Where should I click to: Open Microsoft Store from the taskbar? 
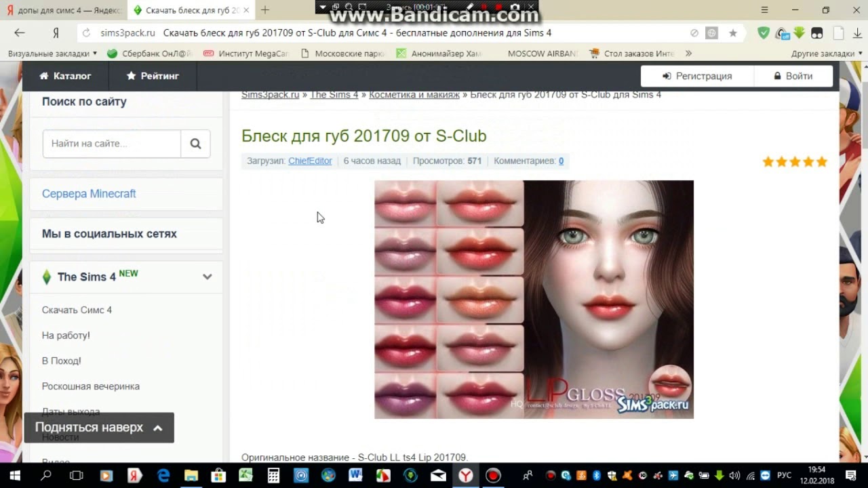click(218, 476)
